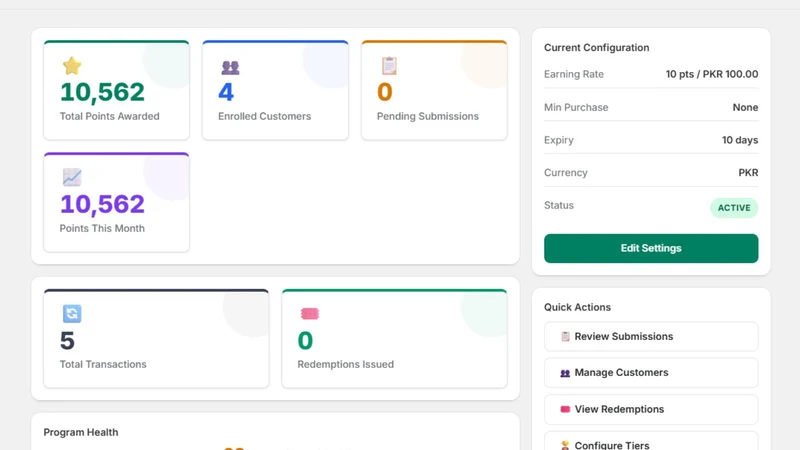
Task: Click the Currency label
Action: pyautogui.click(x=566, y=172)
